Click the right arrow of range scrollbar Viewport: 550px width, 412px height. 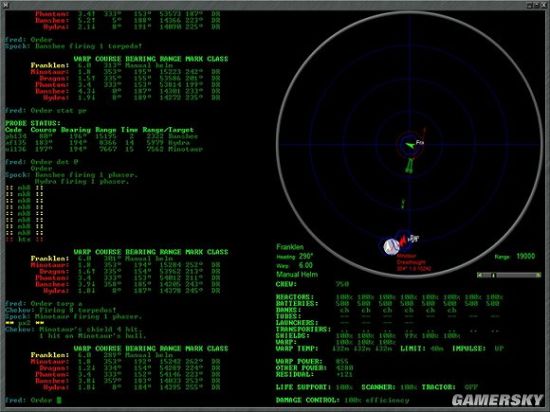pos(538,276)
